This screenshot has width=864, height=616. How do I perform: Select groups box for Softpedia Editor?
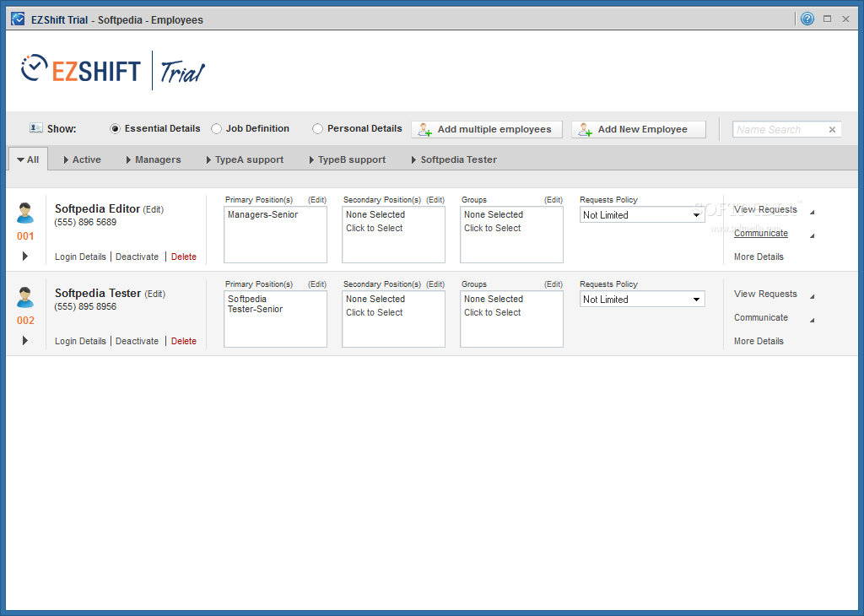coord(511,235)
